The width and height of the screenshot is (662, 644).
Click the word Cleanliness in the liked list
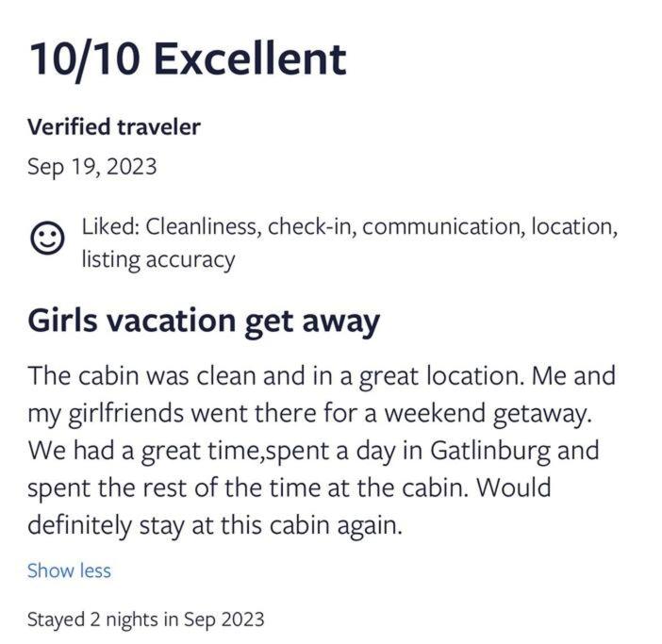tap(201, 226)
